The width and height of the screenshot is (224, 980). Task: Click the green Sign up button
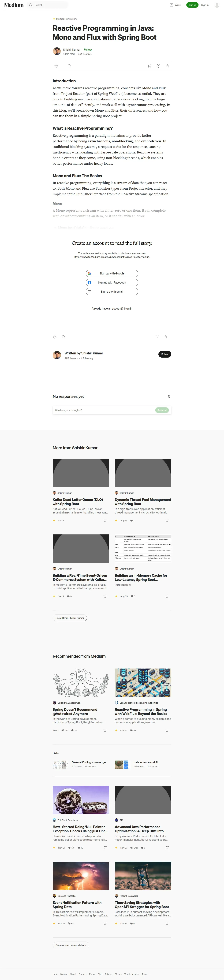click(x=192, y=5)
